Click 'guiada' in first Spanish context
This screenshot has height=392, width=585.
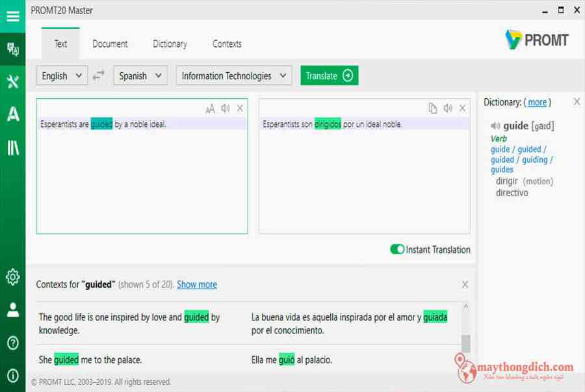pos(435,317)
